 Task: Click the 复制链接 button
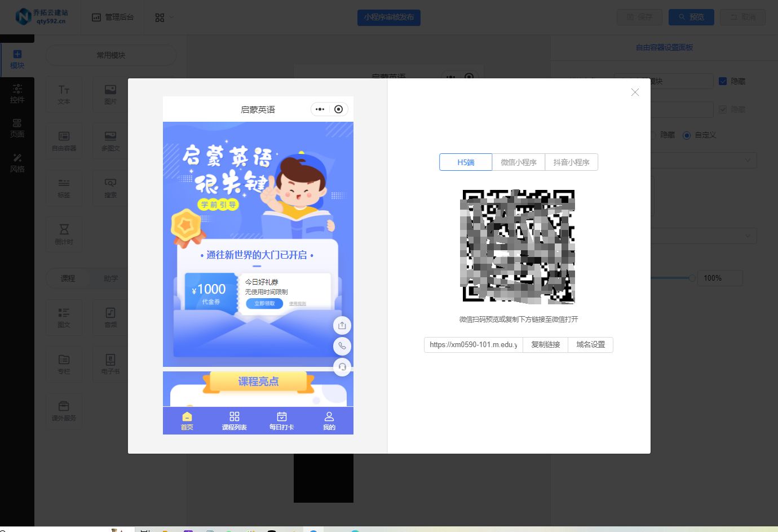click(x=546, y=344)
